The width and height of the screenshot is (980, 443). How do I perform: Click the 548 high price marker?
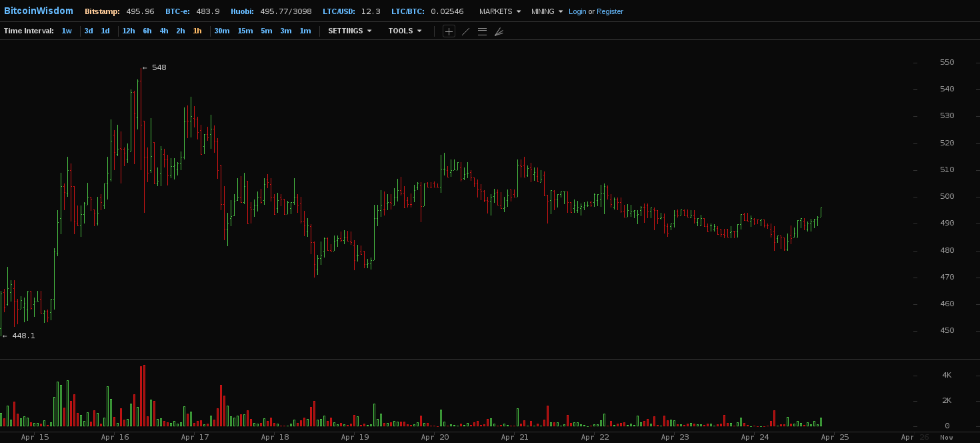pyautogui.click(x=159, y=67)
